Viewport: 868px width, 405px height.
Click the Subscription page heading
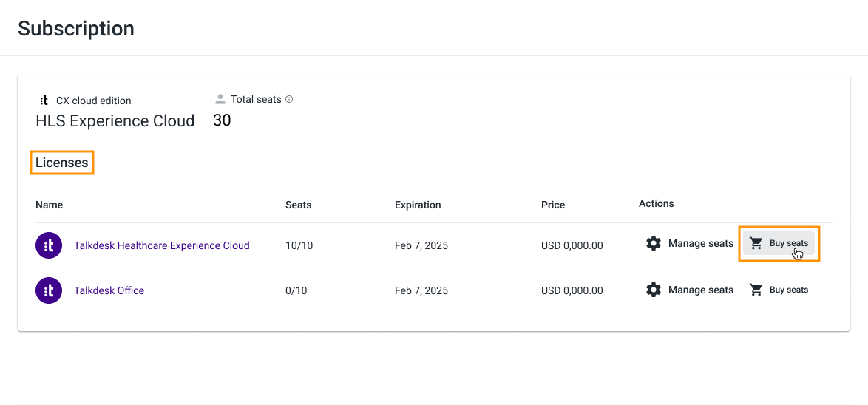pyautogui.click(x=76, y=28)
